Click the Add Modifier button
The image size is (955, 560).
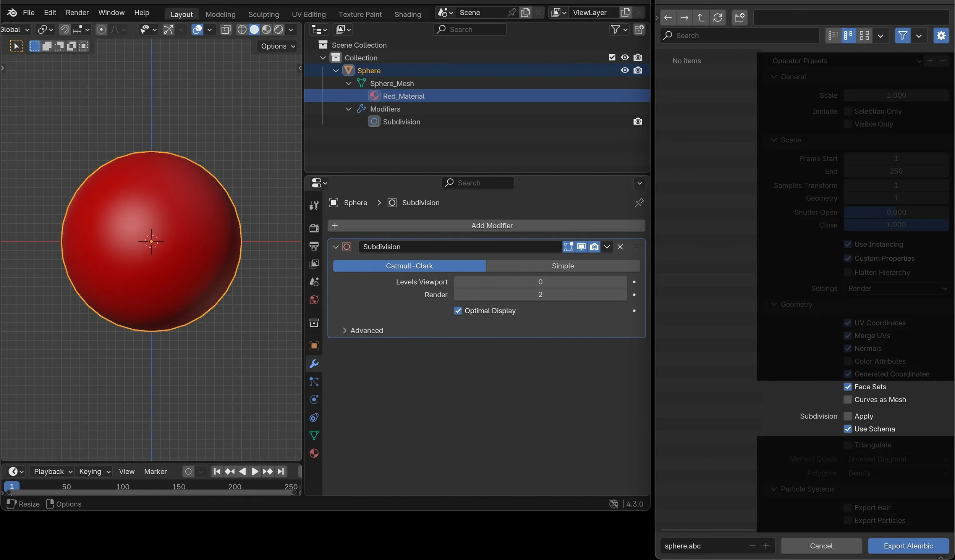pyautogui.click(x=486, y=226)
